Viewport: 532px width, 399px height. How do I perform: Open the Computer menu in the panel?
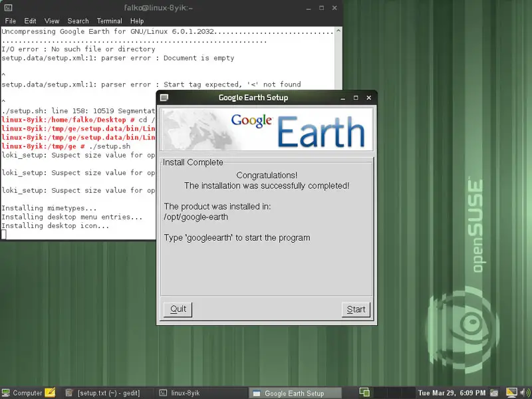point(23,393)
